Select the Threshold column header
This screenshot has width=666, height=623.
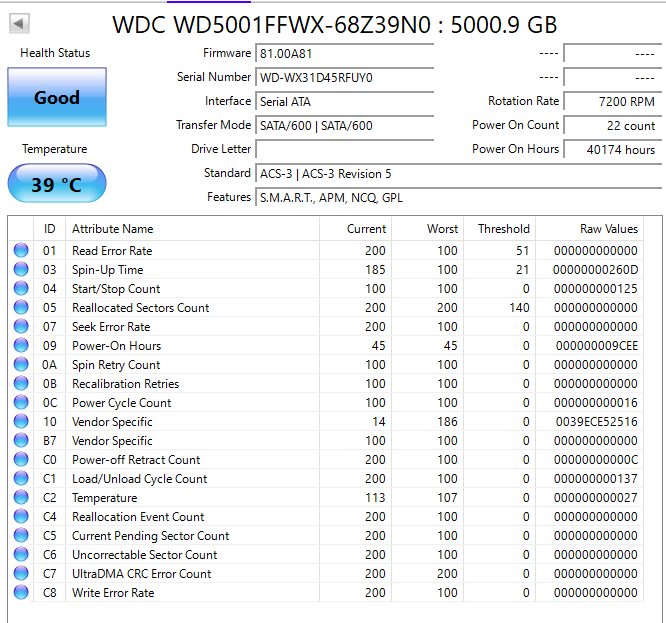click(503, 229)
